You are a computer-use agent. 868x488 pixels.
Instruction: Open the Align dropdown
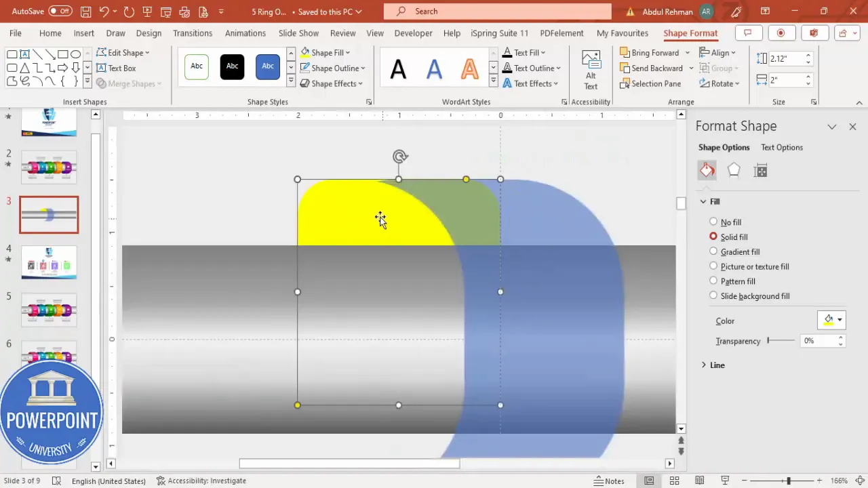coord(719,52)
